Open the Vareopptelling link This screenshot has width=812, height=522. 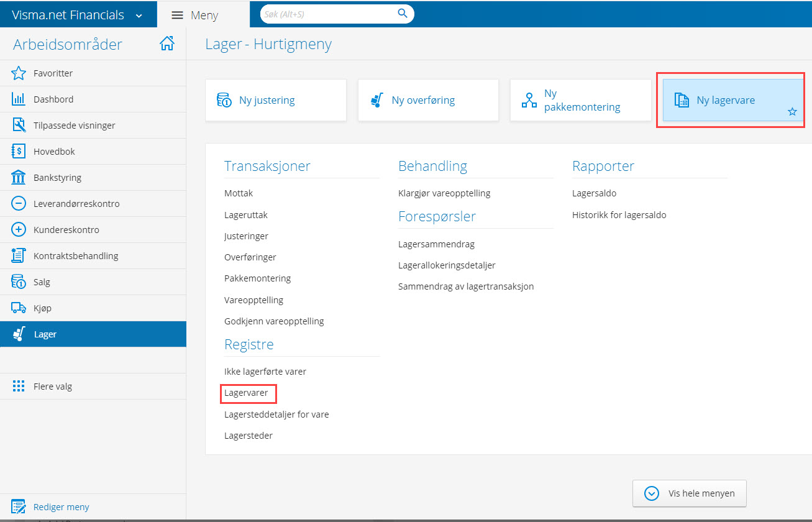pyautogui.click(x=253, y=300)
